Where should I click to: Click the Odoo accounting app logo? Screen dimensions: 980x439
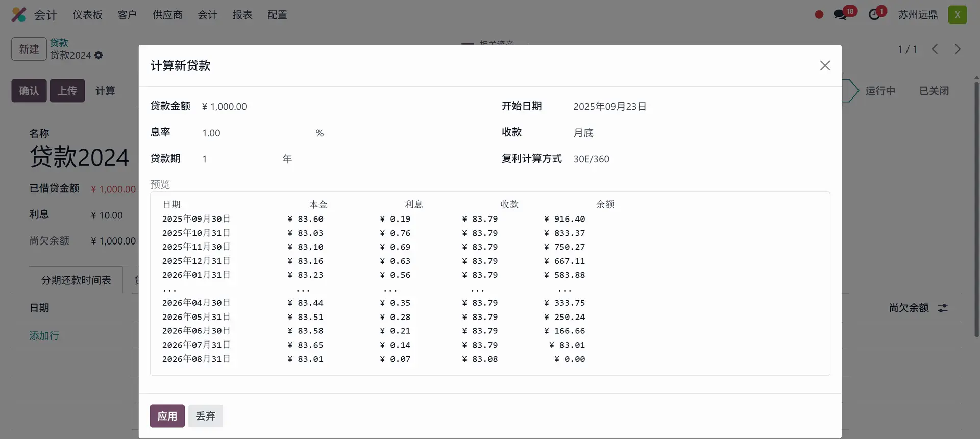[19, 15]
